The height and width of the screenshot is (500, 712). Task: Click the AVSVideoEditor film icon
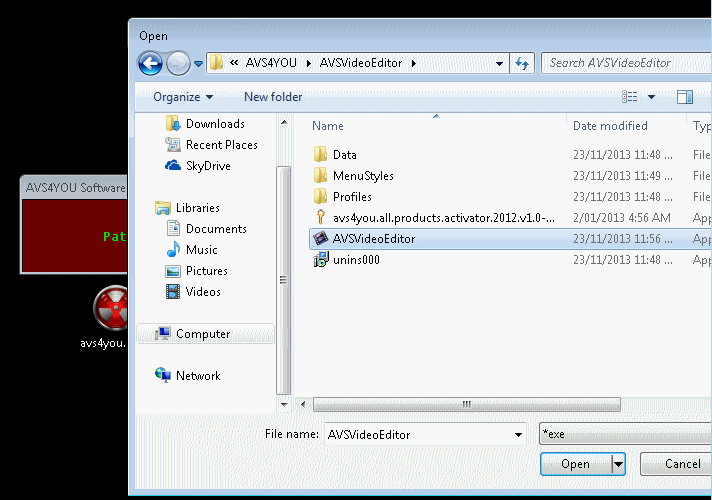tap(321, 238)
